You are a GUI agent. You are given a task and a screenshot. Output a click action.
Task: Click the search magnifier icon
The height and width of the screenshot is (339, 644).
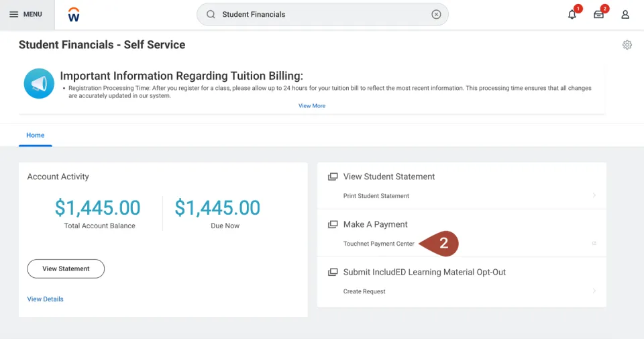point(211,14)
